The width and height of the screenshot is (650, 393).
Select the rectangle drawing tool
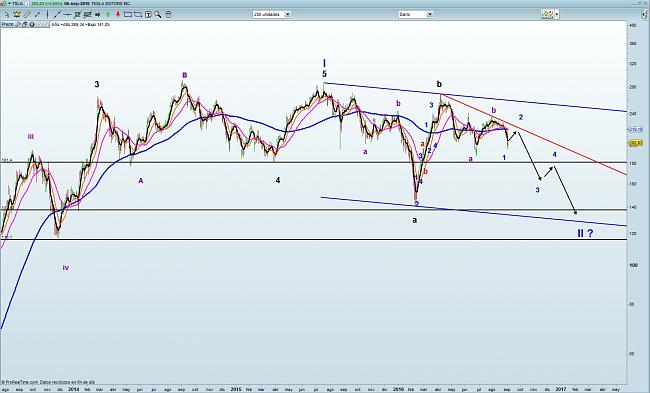coord(128,15)
